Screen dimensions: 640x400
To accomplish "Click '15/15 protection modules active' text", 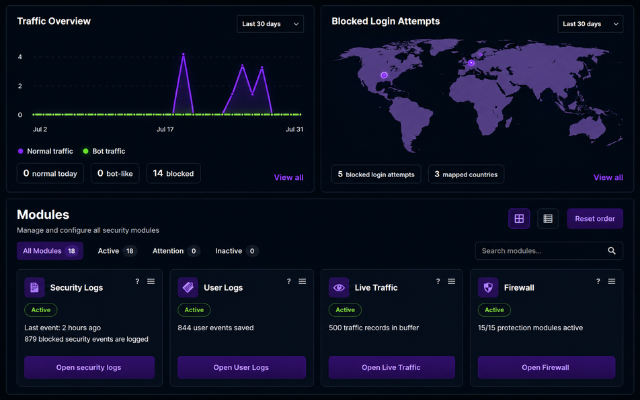I will pos(530,328).
